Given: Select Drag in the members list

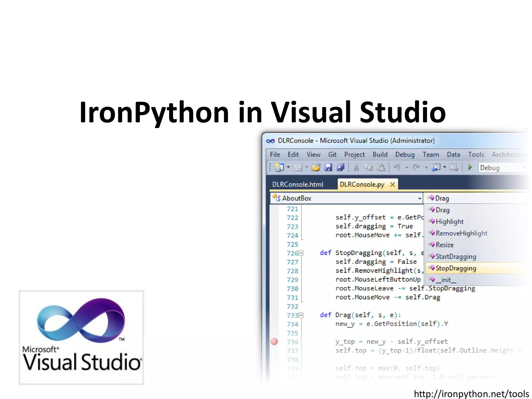Looking at the screenshot, I should [476, 210].
